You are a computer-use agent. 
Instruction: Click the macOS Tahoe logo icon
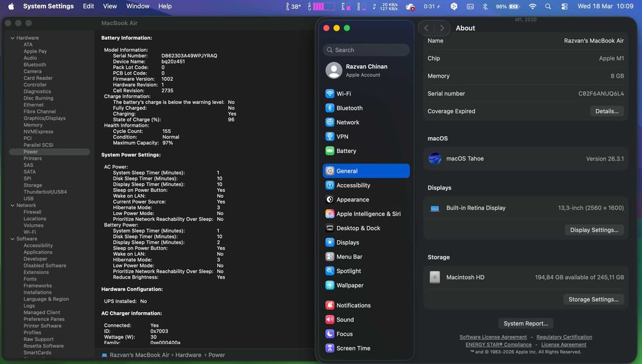tap(435, 159)
